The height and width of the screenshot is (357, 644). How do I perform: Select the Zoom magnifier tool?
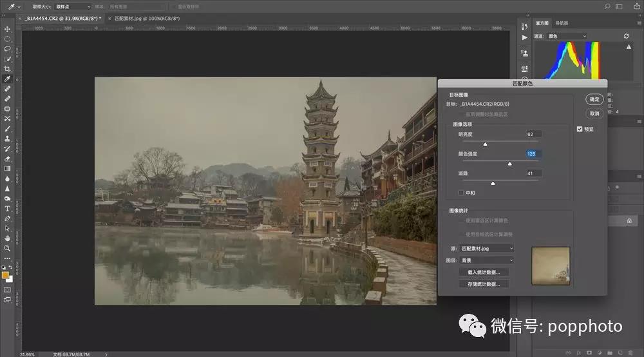pyautogui.click(x=7, y=248)
